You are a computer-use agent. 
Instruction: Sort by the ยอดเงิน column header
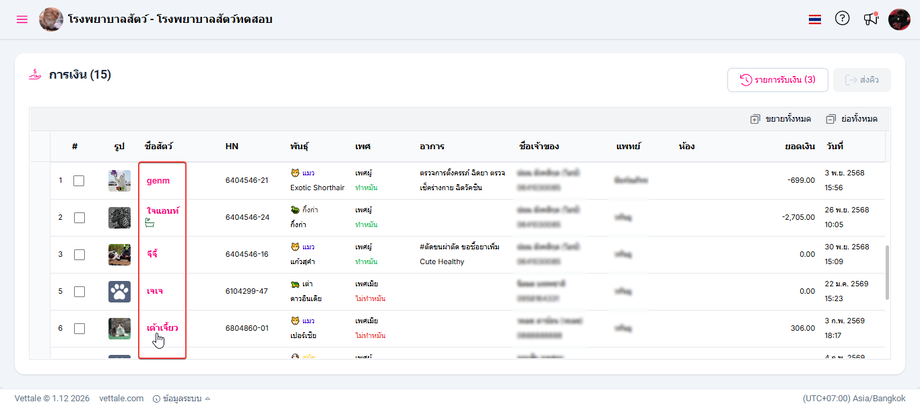coord(800,146)
